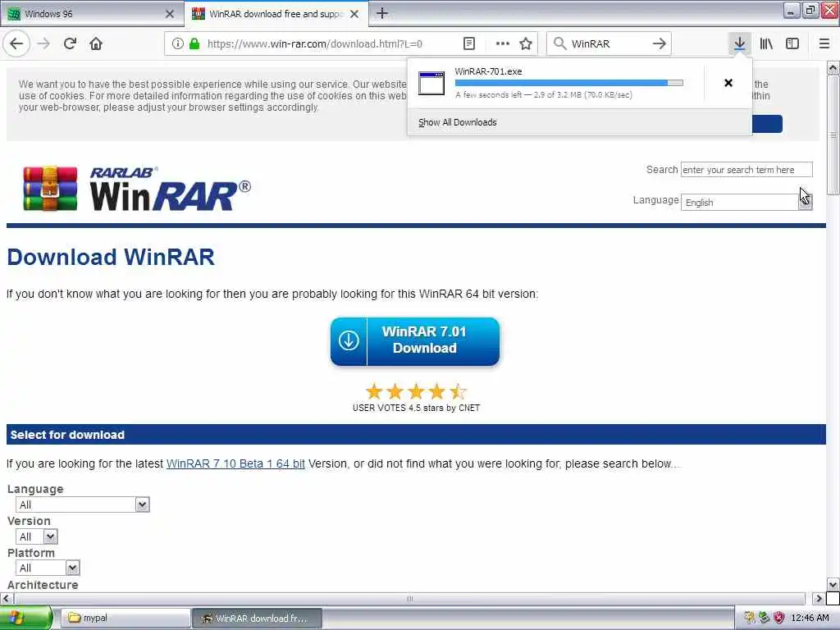Click WinRAR 7.01 Download button

tap(414, 341)
